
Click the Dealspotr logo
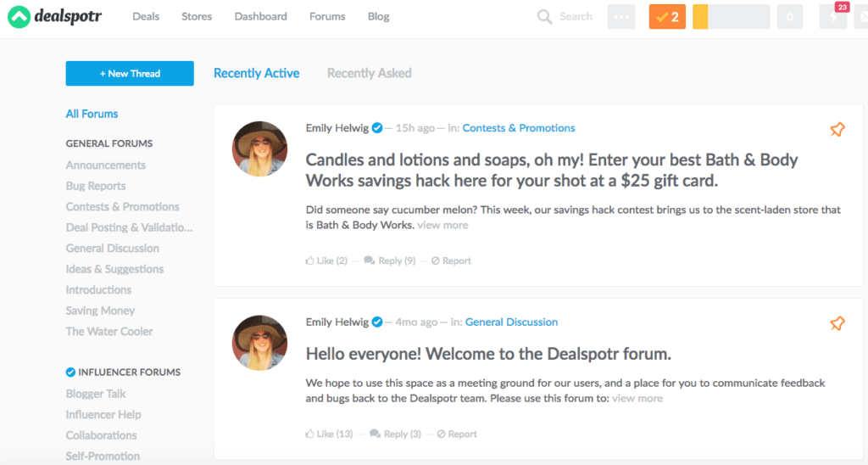56,16
